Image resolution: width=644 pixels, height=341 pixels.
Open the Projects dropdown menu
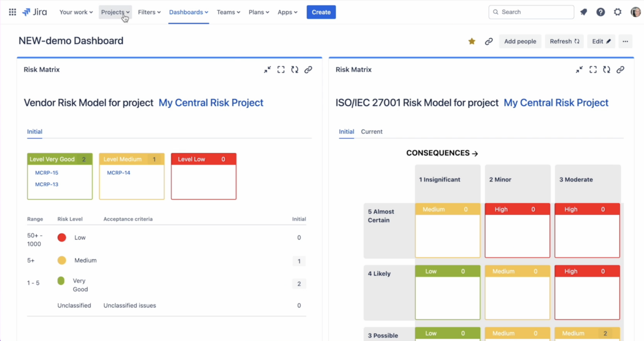(115, 12)
